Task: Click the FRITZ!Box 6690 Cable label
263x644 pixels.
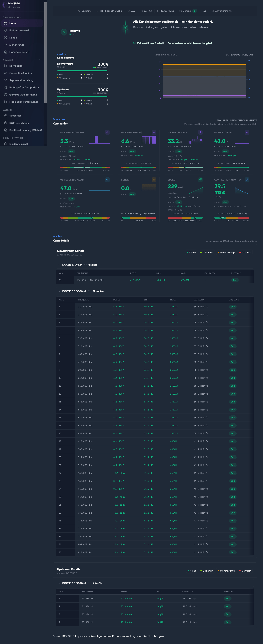Action: coord(111,11)
